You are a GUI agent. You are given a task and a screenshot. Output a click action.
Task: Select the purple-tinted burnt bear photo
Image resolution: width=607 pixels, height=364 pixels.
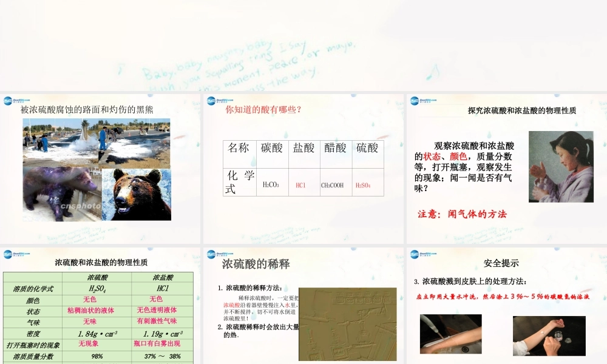pos(61,194)
